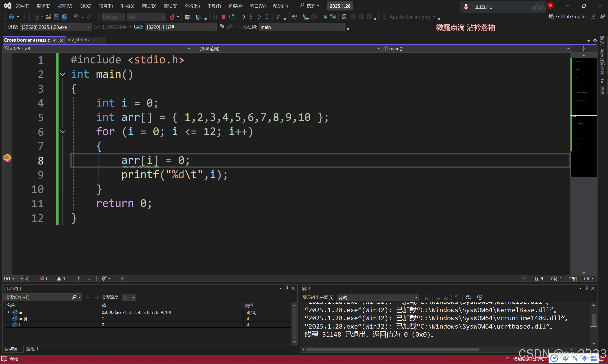Click the Undo arrow icon
Screen dimensions: 608x364
click(x=76, y=17)
